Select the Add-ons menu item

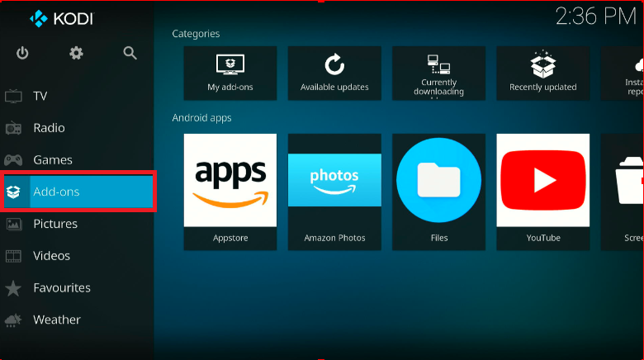coord(78,192)
